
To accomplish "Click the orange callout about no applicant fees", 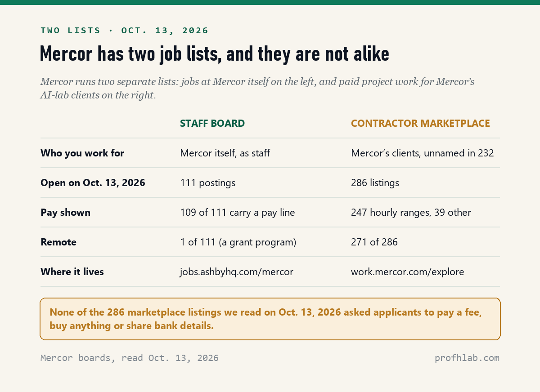I will (x=270, y=319).
